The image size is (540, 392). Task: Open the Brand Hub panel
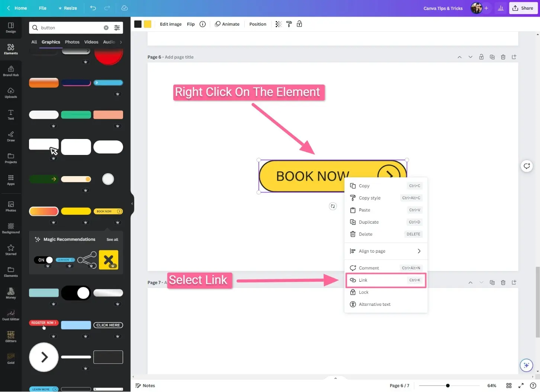click(x=11, y=71)
